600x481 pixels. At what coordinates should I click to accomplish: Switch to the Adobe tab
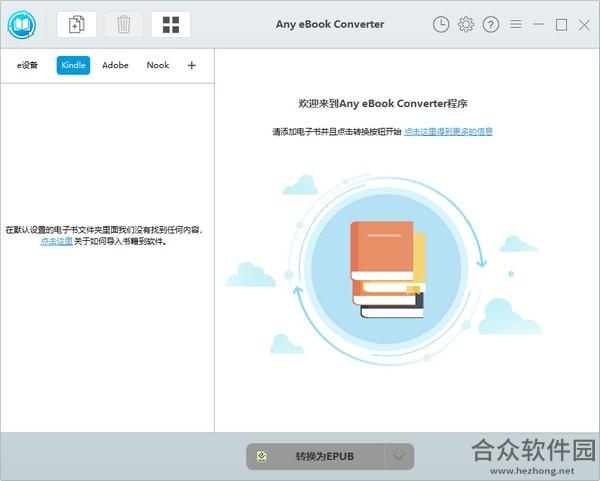pyautogui.click(x=115, y=65)
